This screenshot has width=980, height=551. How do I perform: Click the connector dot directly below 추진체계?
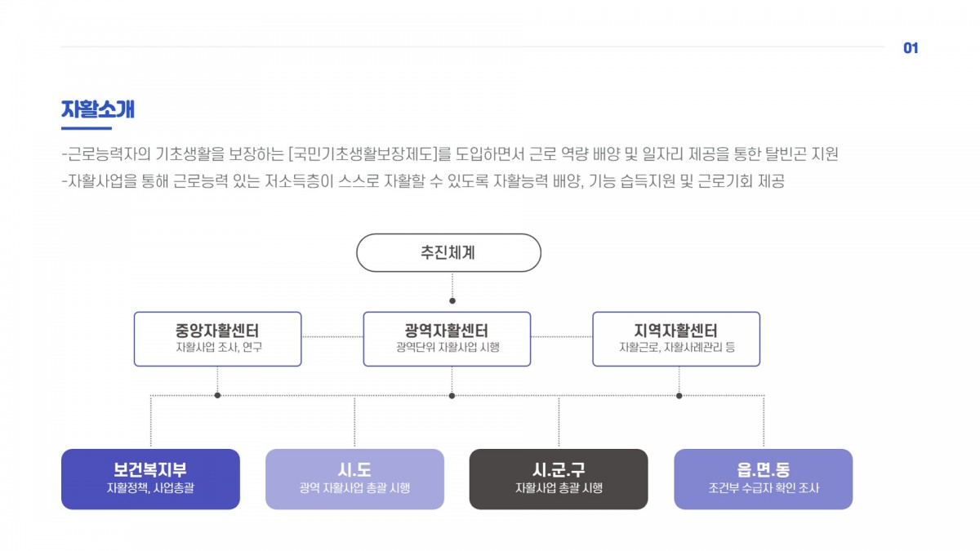[452, 300]
